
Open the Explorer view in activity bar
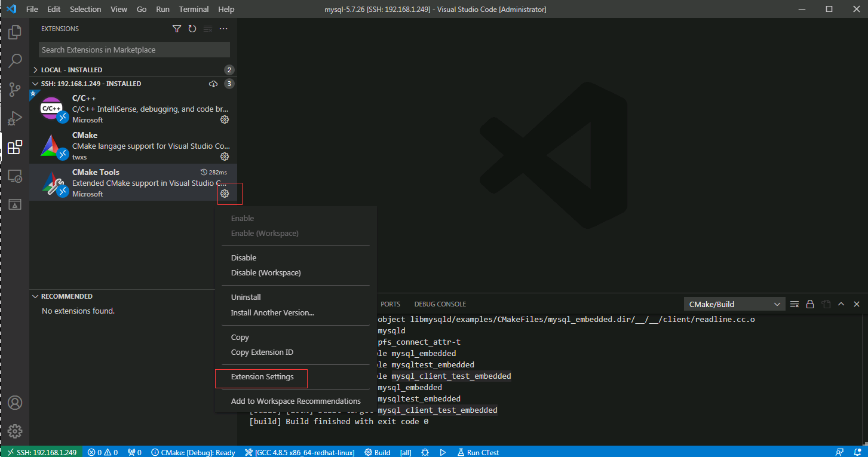click(15, 32)
